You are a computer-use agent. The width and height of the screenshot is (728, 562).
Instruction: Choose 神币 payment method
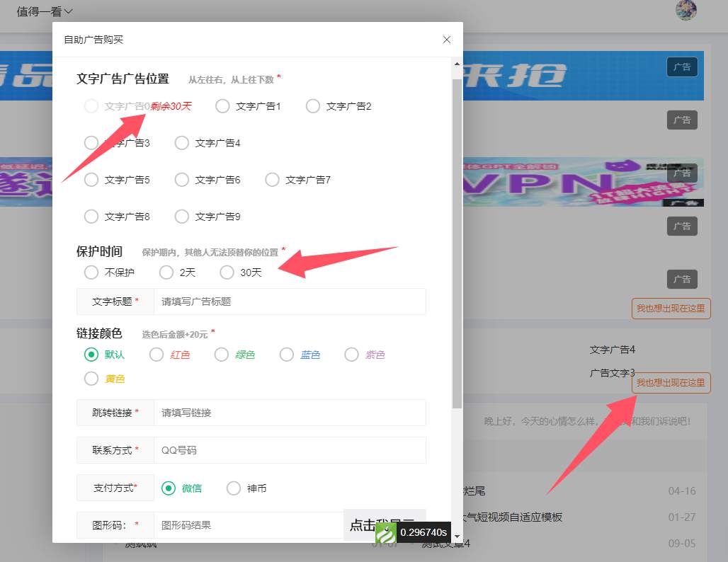[x=234, y=488]
